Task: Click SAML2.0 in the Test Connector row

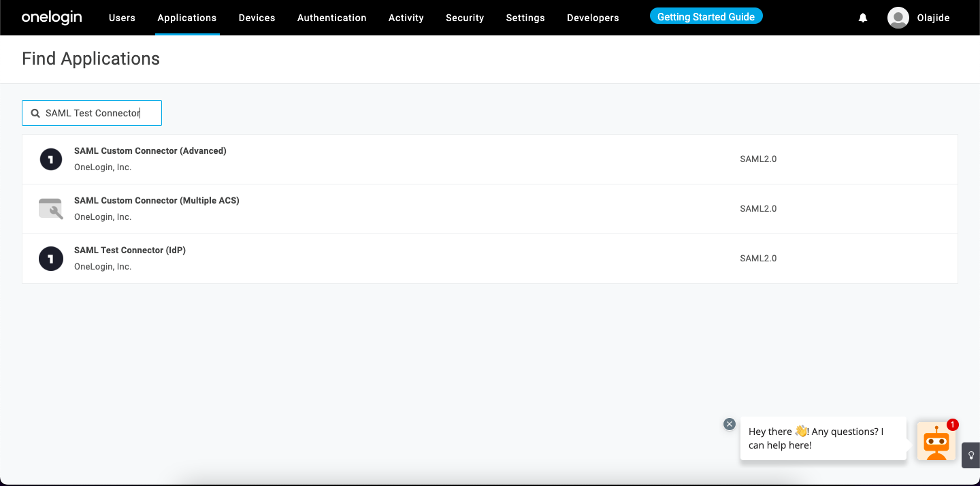Action: (758, 259)
